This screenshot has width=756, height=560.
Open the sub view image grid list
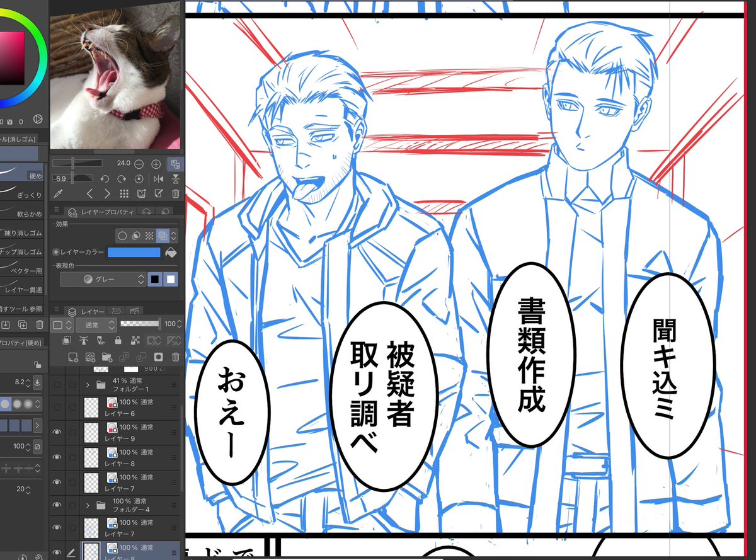click(x=124, y=193)
